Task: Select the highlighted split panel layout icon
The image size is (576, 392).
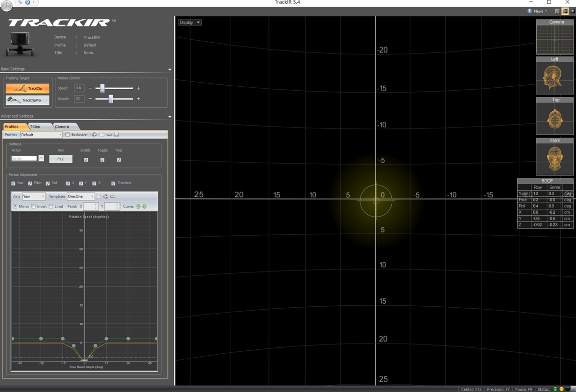Action: (x=565, y=11)
